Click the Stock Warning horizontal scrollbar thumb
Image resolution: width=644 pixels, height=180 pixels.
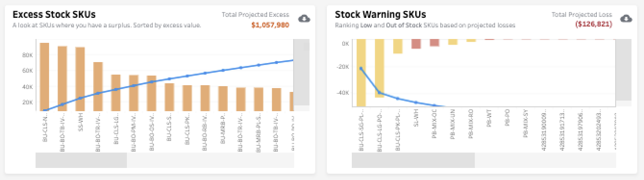click(413, 160)
